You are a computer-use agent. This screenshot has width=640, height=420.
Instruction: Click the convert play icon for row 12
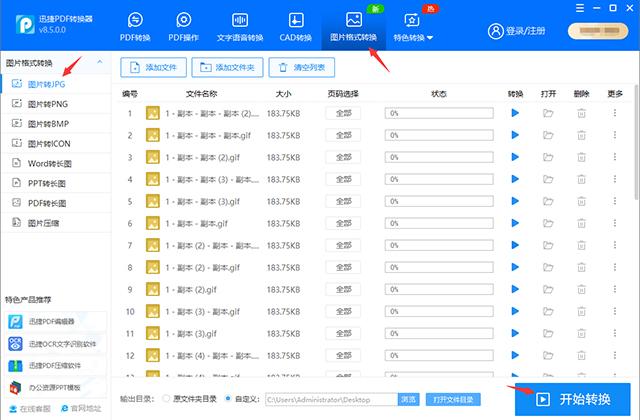tap(515, 356)
